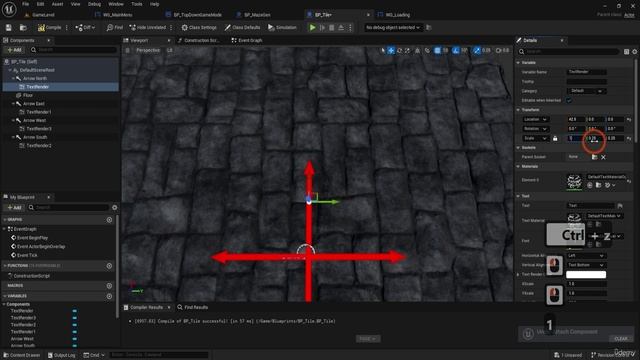Switch to Construction Script tab
The height and width of the screenshot is (360, 640).
coord(198,40)
